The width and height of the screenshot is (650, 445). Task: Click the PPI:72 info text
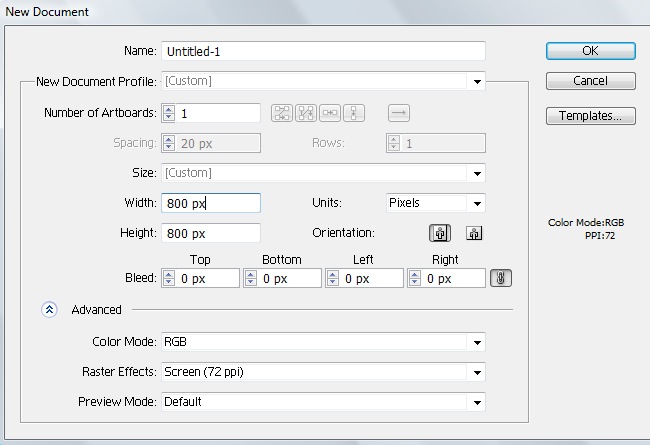pyautogui.click(x=600, y=236)
